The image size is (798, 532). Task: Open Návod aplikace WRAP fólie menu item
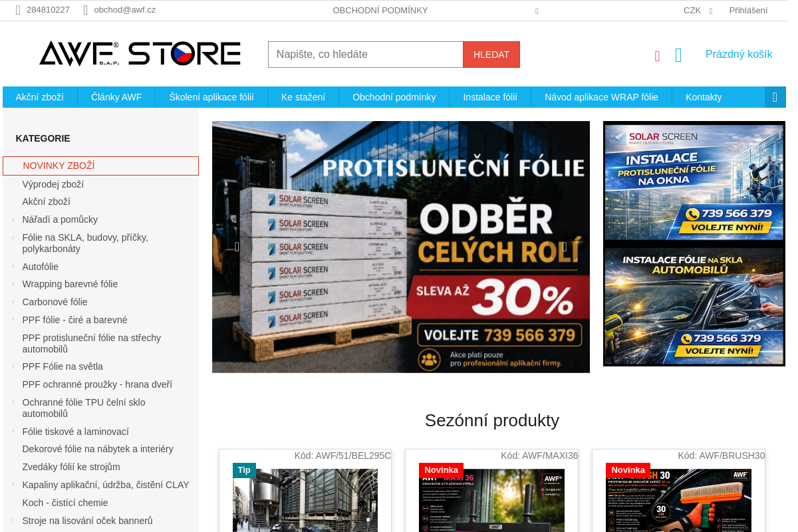601,97
